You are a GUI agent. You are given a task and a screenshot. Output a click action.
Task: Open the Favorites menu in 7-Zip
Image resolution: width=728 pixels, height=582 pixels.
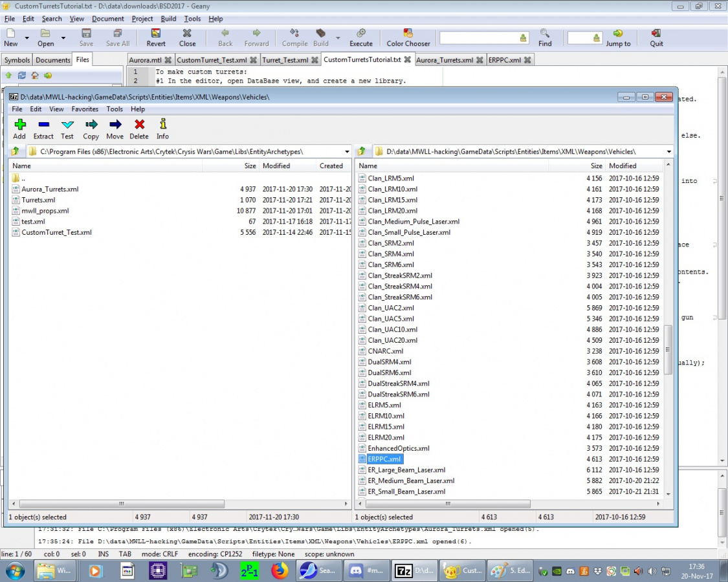(85, 109)
